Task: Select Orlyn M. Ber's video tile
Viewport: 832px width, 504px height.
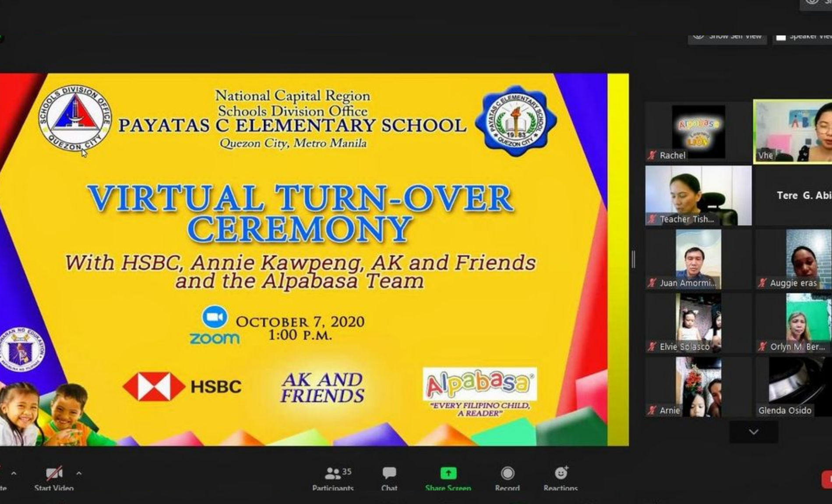Action: tap(793, 323)
